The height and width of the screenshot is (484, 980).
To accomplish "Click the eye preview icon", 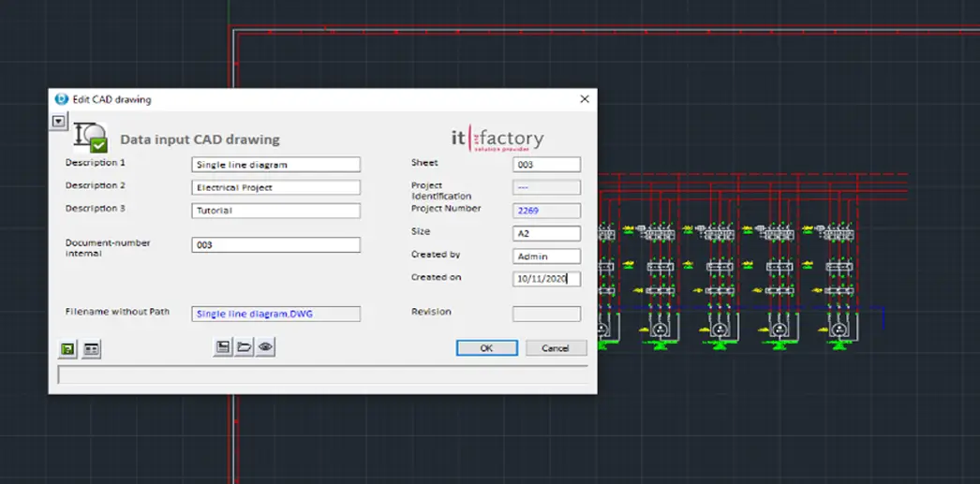I will pyautogui.click(x=266, y=346).
